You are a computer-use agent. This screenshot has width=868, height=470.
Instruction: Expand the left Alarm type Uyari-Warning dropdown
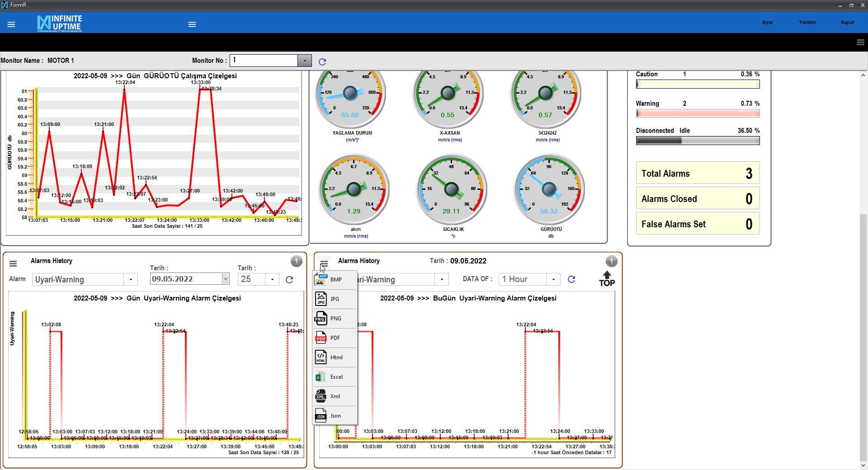coord(131,279)
